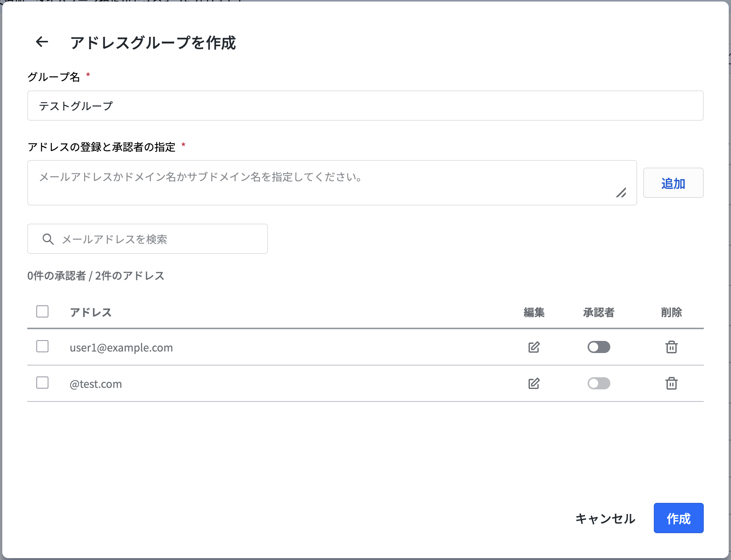Click the キャンセル button
This screenshot has width=731, height=560.
pos(605,518)
